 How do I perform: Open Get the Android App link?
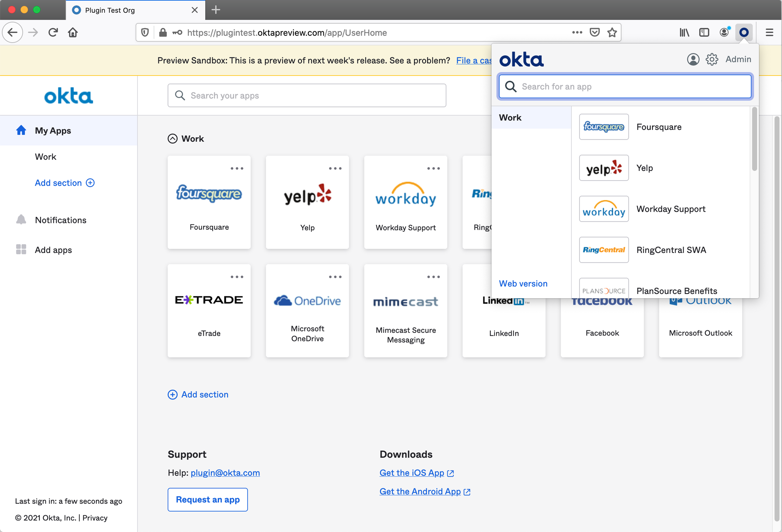[x=425, y=491]
